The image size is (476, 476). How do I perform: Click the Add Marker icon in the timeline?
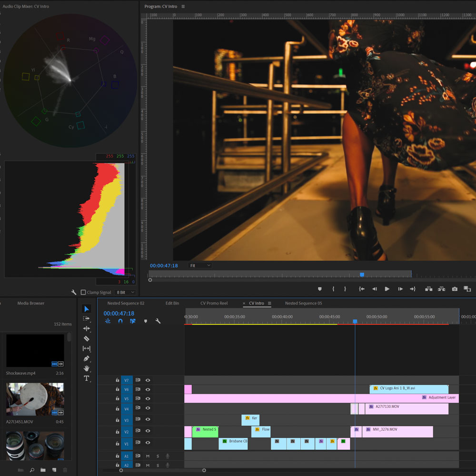pos(145,321)
